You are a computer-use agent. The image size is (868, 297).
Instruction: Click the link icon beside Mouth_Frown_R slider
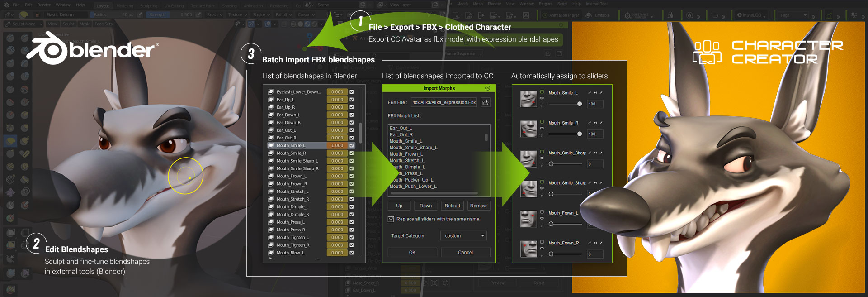coord(590,243)
